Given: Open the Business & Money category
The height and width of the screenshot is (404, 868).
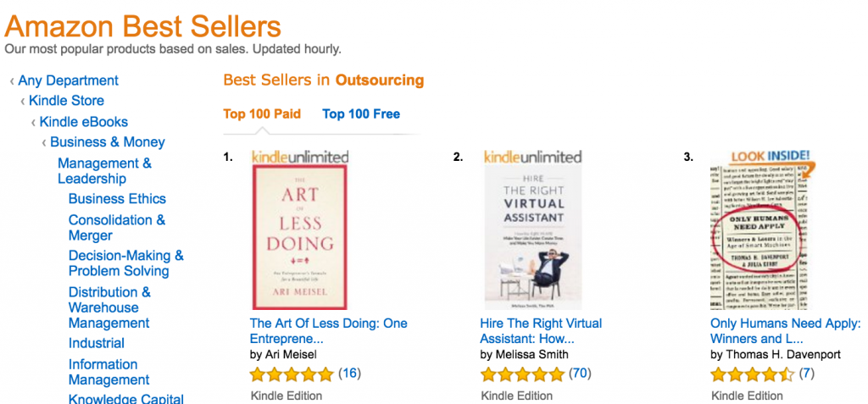Looking at the screenshot, I should [107, 142].
